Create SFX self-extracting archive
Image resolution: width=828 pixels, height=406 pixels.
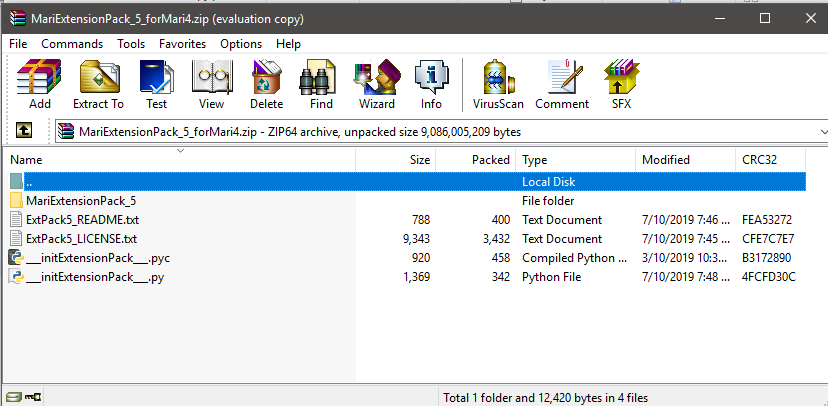(x=621, y=84)
